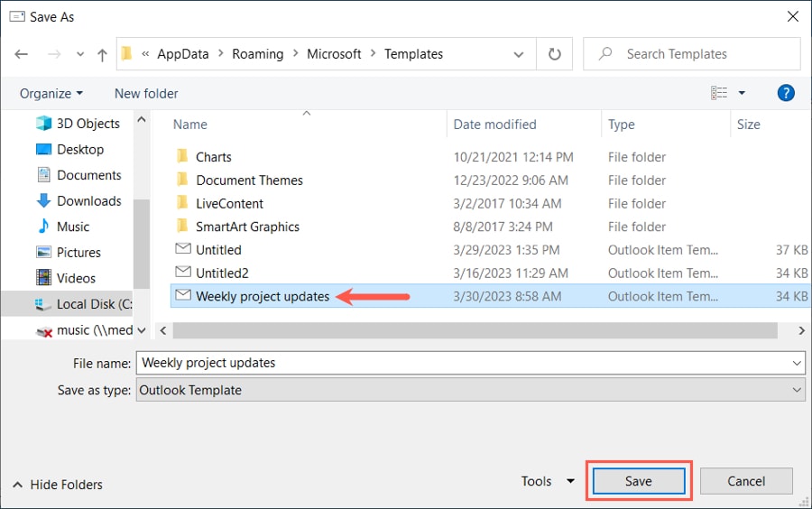Open Downloads in the navigation pane
Viewport: 812px width, 509px height.
pyautogui.click(x=78, y=201)
